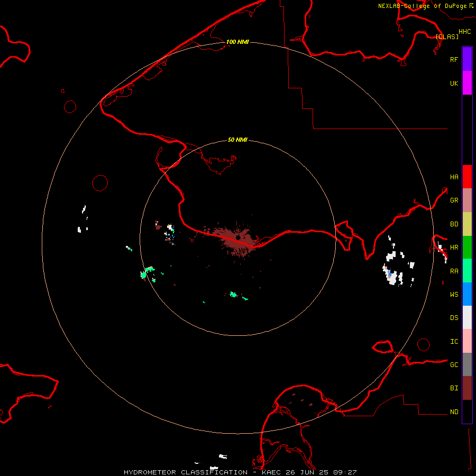The height and width of the screenshot is (476, 476).
Task: Click the GC legend label
Action: pyautogui.click(x=454, y=365)
